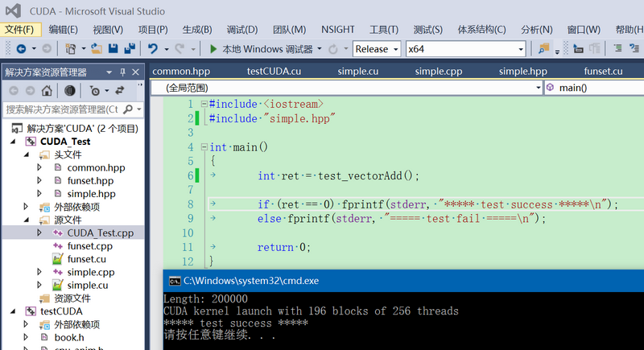The image size is (644, 350).
Task: Select the 资源文件 folder
Action: pyautogui.click(x=72, y=299)
